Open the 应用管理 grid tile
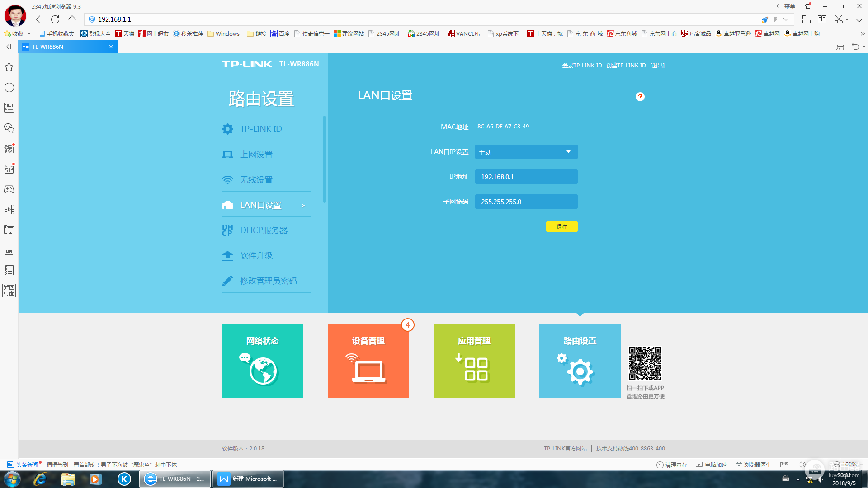This screenshot has height=488, width=868. (x=474, y=361)
